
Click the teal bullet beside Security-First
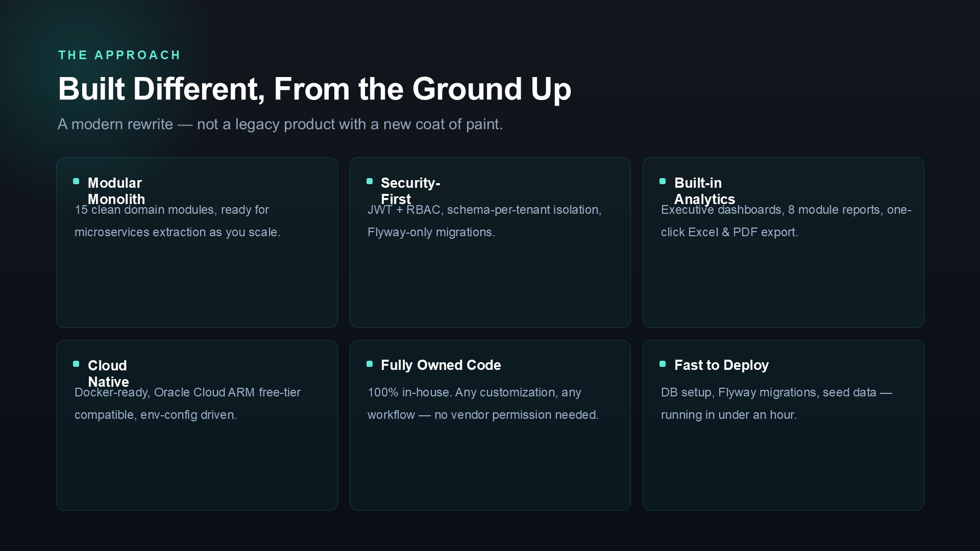(x=370, y=181)
